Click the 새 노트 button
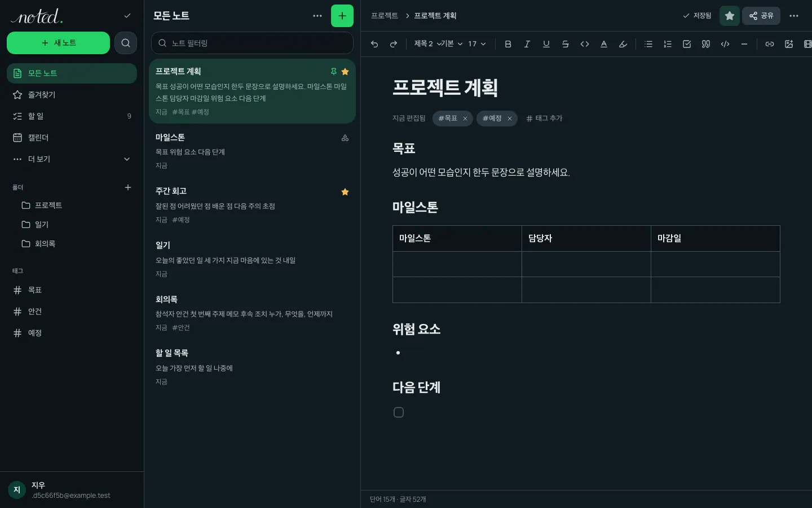 pyautogui.click(x=58, y=43)
